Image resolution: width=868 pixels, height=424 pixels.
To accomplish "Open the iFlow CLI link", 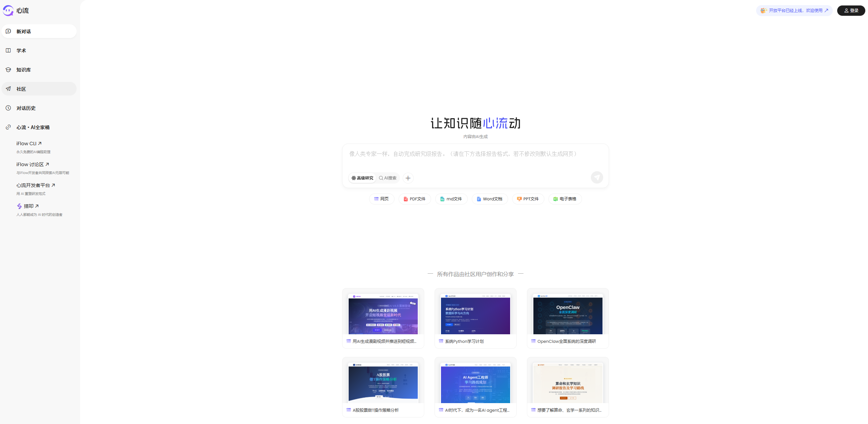I will 29,144.
